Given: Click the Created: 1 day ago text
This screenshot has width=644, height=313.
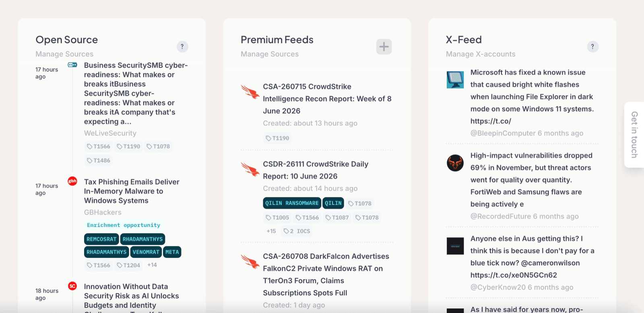Looking at the screenshot, I should coord(294,305).
